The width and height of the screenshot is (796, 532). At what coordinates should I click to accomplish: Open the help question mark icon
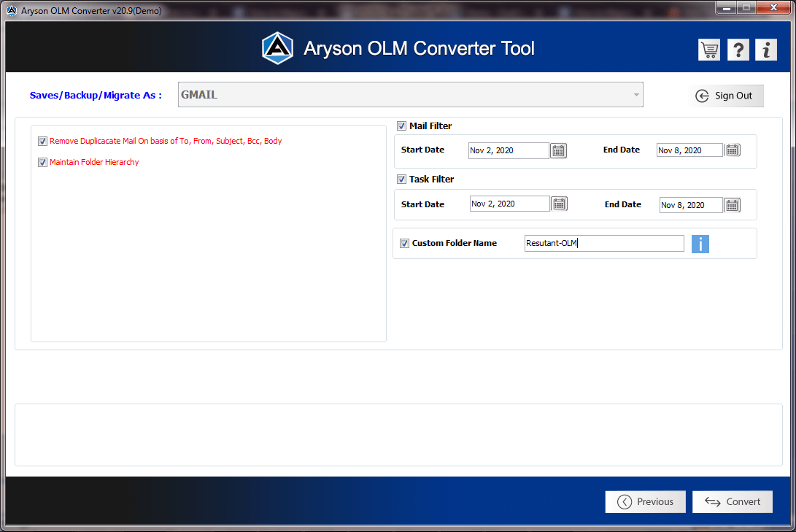(738, 50)
